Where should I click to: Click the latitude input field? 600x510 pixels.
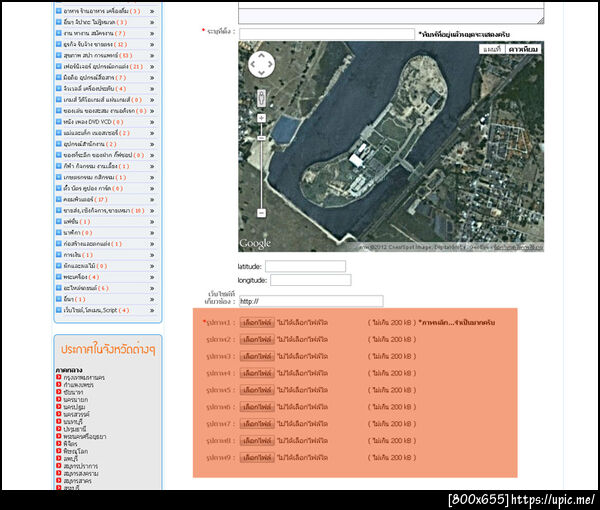[305, 266]
